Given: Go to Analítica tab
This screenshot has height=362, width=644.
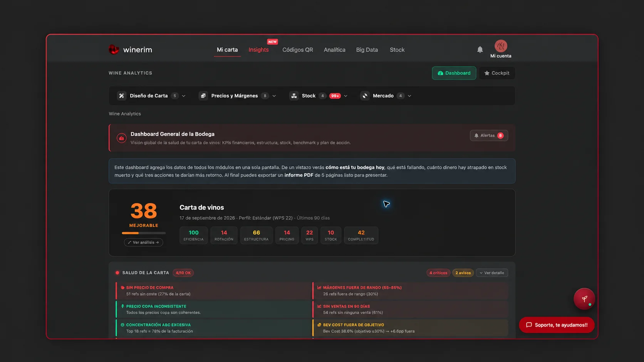Looking at the screenshot, I should [334, 50].
